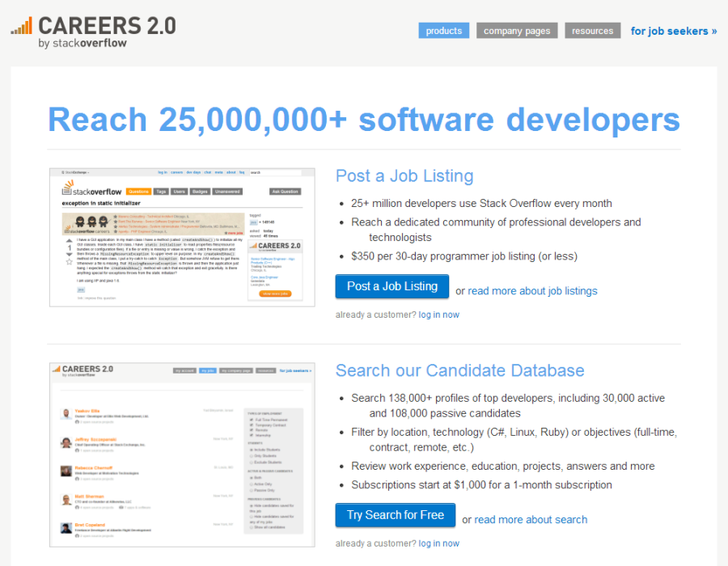Switch to the Users tab in the preview

[178, 192]
